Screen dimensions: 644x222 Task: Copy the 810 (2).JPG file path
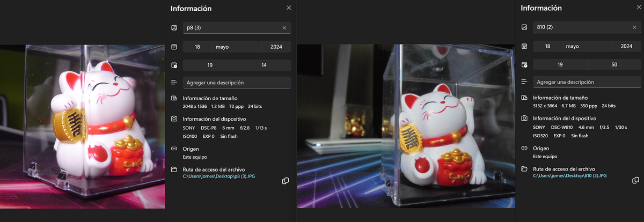pos(635,181)
